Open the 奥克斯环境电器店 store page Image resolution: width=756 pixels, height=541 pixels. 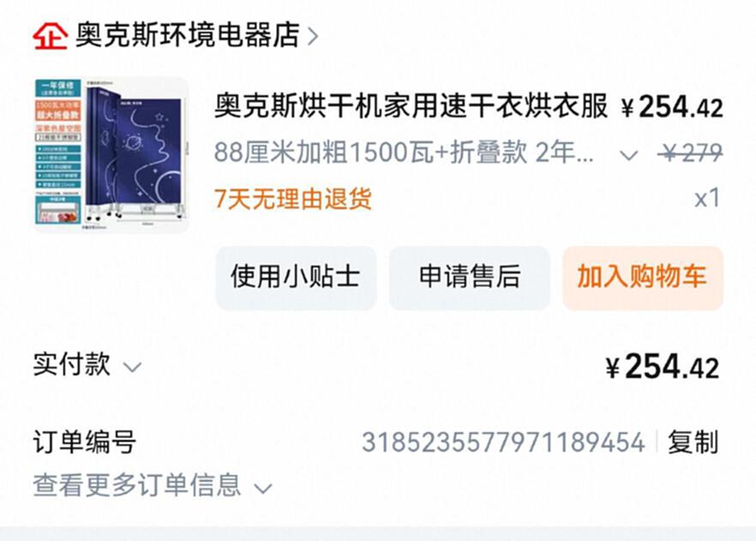point(188,35)
